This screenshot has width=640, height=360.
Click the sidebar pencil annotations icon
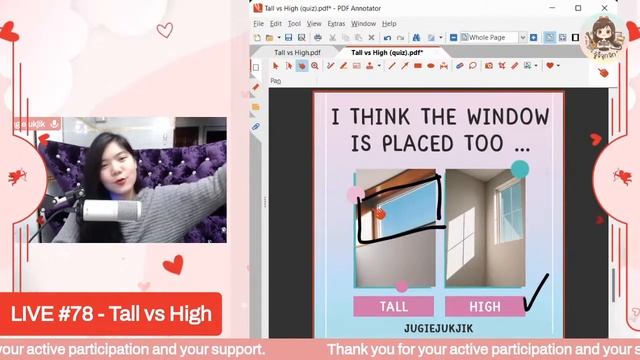(256, 87)
